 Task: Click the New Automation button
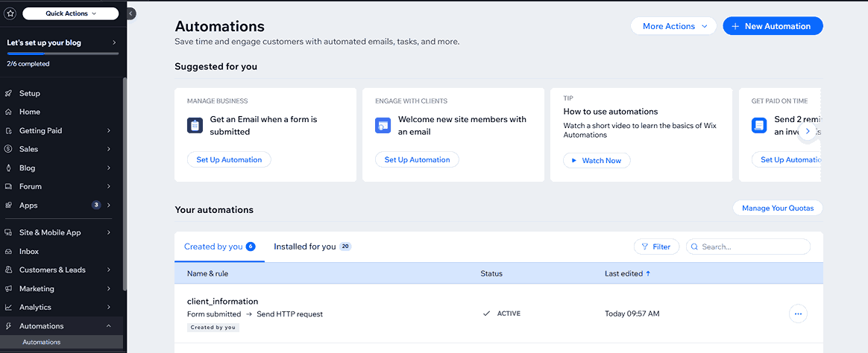(x=773, y=26)
